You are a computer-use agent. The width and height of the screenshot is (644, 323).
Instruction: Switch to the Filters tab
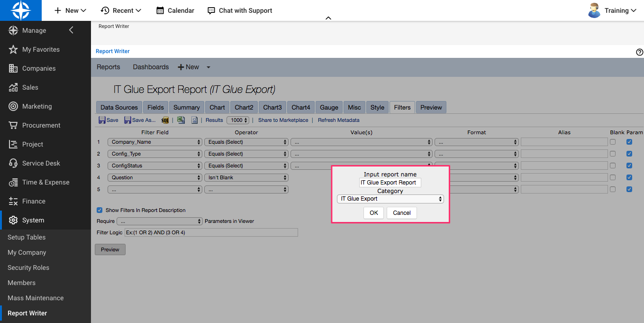[x=402, y=107]
